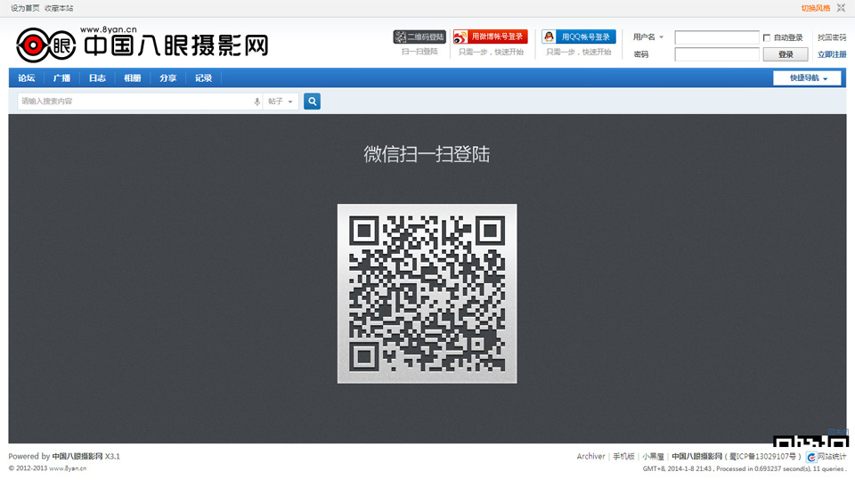Open the 相册 album tab
Viewport: 855px width, 504px height.
133,78
